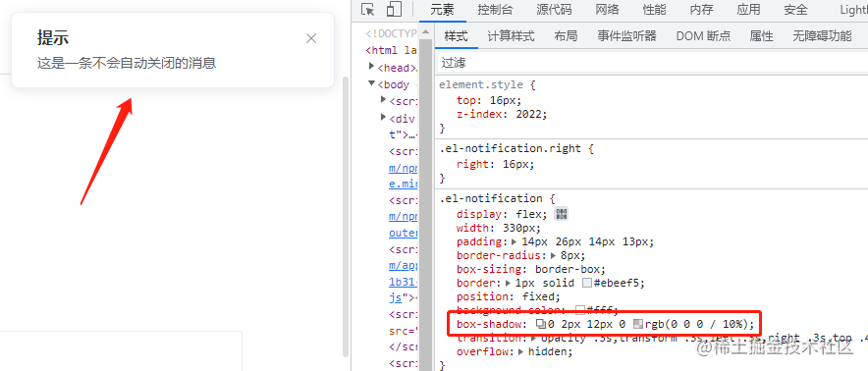Screen dimensions: 868x371
Task: Click the box-sizing: border-box declaration
Action: (x=531, y=269)
